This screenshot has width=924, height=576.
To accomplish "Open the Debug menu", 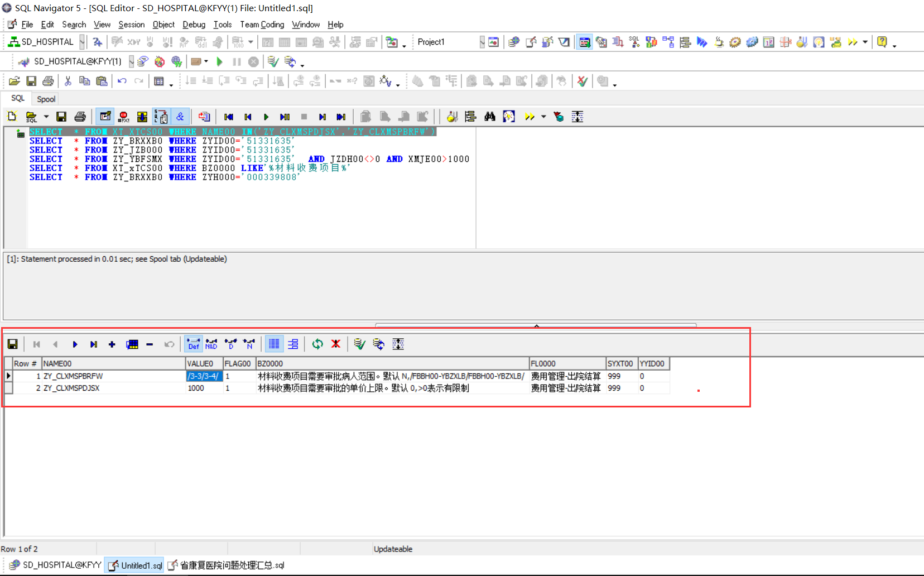I will (x=194, y=25).
